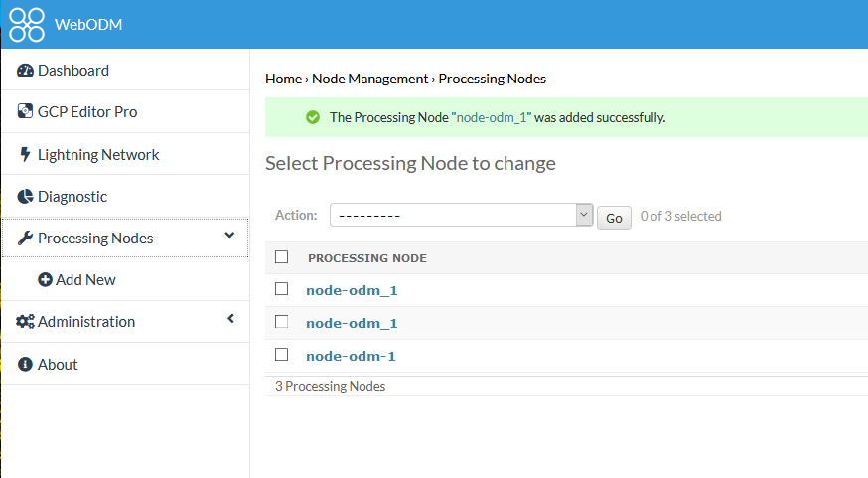Click the WebODM logo icon
The width and height of the screenshot is (868, 478).
(27, 25)
